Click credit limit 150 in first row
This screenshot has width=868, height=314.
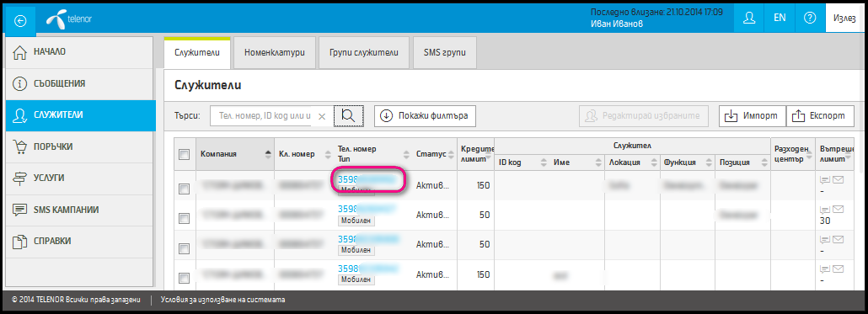tap(483, 185)
